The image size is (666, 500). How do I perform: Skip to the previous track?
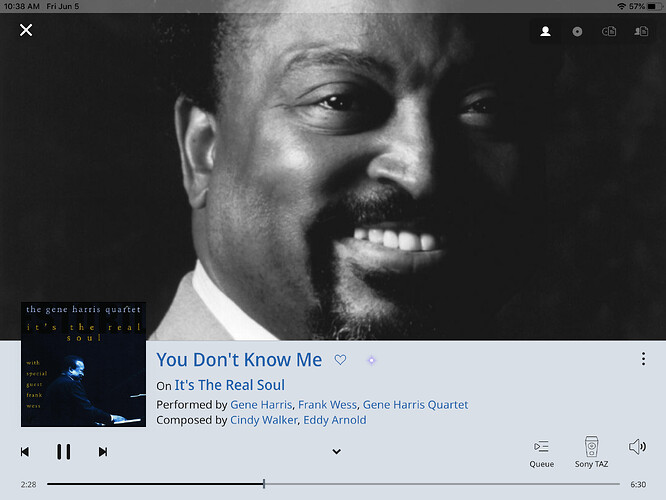coord(25,452)
